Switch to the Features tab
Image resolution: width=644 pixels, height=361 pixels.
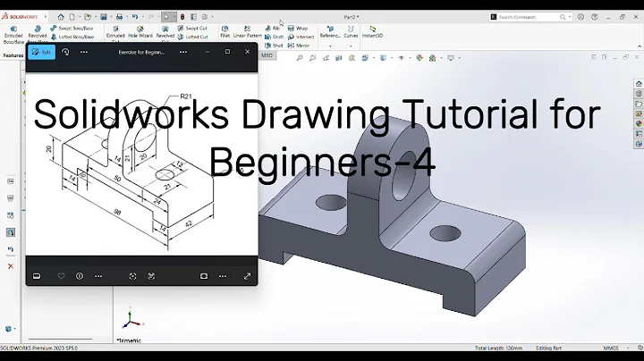tap(13, 55)
